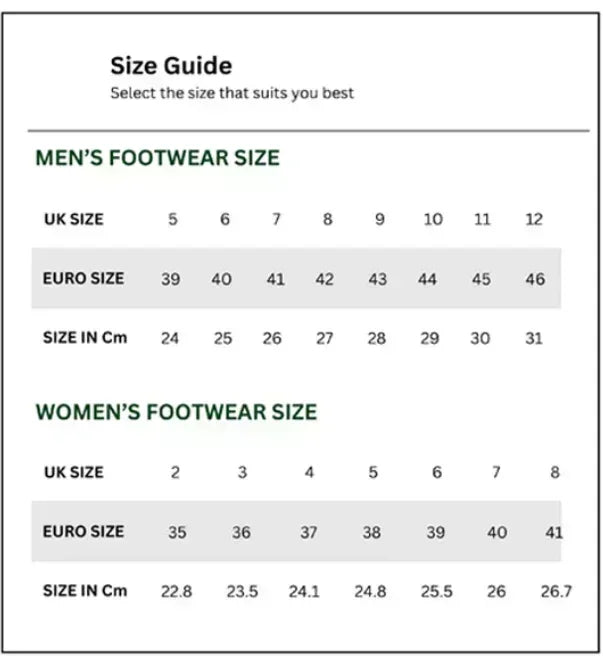Click the women's SIZE IN Cm row label
This screenshot has height=661, width=603.
coord(85,590)
